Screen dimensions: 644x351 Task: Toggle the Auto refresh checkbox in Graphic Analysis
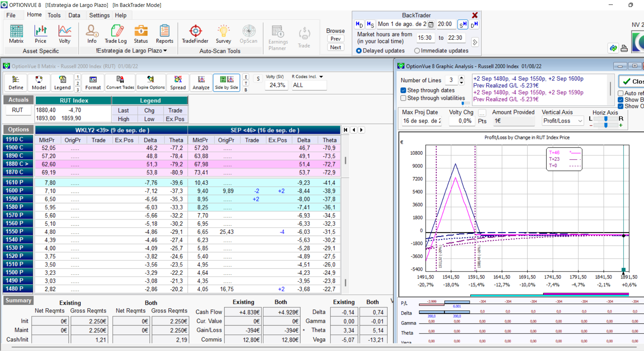[x=621, y=93]
